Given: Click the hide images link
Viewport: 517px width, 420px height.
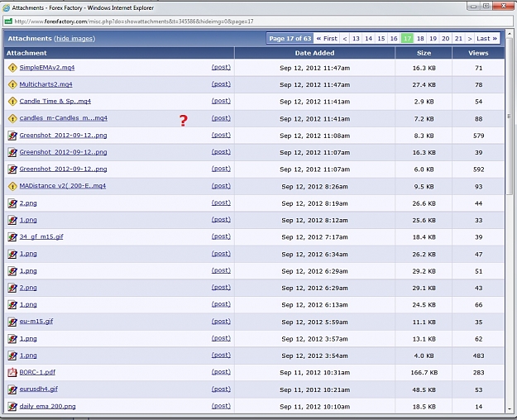Looking at the screenshot, I should [74, 39].
